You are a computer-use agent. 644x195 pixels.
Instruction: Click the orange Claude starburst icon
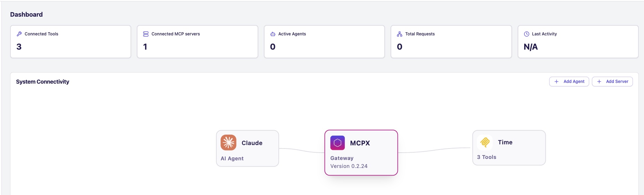coord(228,143)
